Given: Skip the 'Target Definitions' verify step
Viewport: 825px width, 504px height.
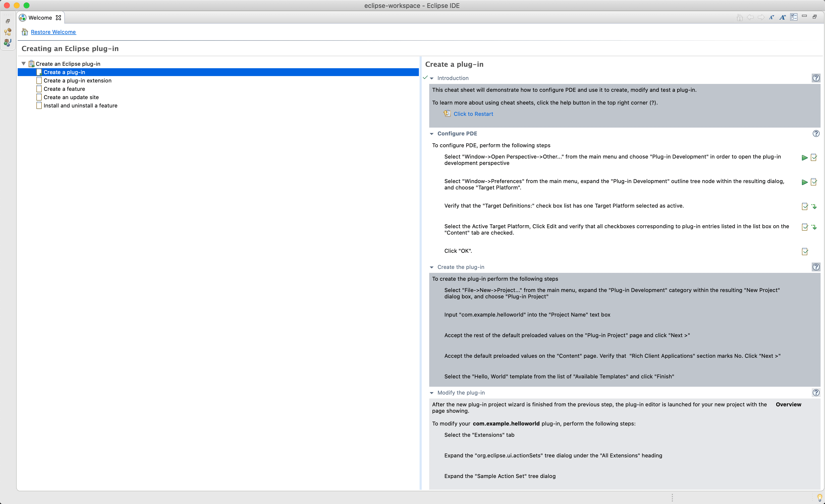Looking at the screenshot, I should coord(814,207).
